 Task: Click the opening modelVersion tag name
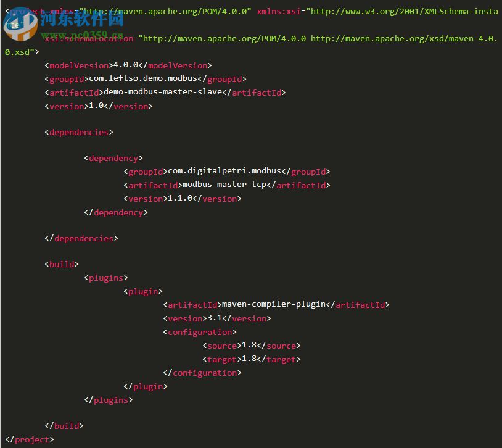coord(79,65)
